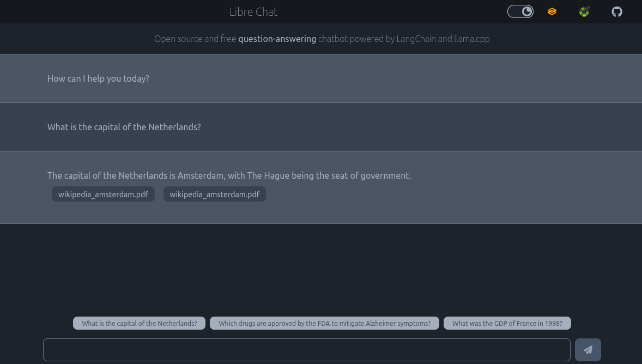Screen dimensions: 642x364
Task: Select the assistant greeting message
Action: tap(98, 78)
